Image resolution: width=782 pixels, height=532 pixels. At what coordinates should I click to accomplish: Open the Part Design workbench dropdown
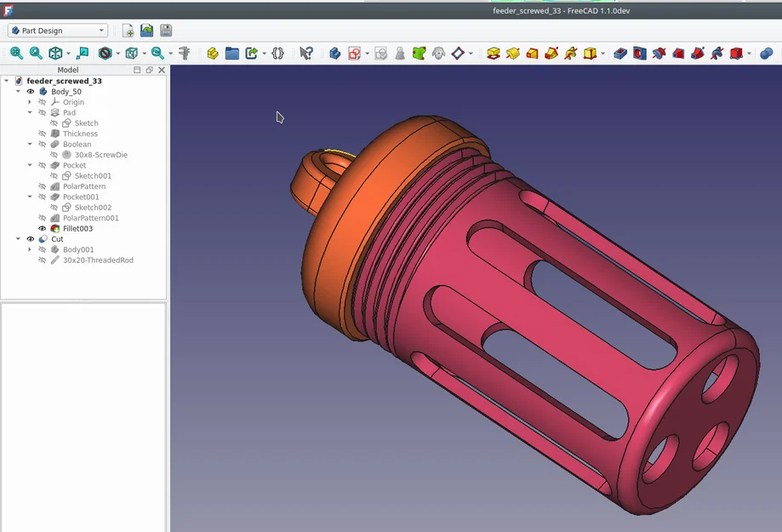click(x=58, y=31)
